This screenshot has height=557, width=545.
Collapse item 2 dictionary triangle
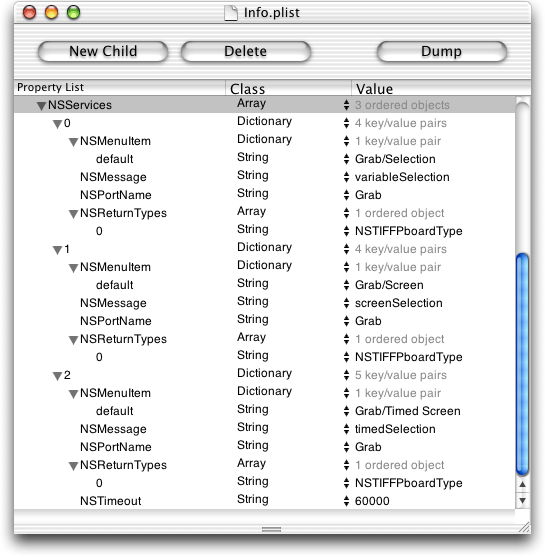(x=57, y=376)
